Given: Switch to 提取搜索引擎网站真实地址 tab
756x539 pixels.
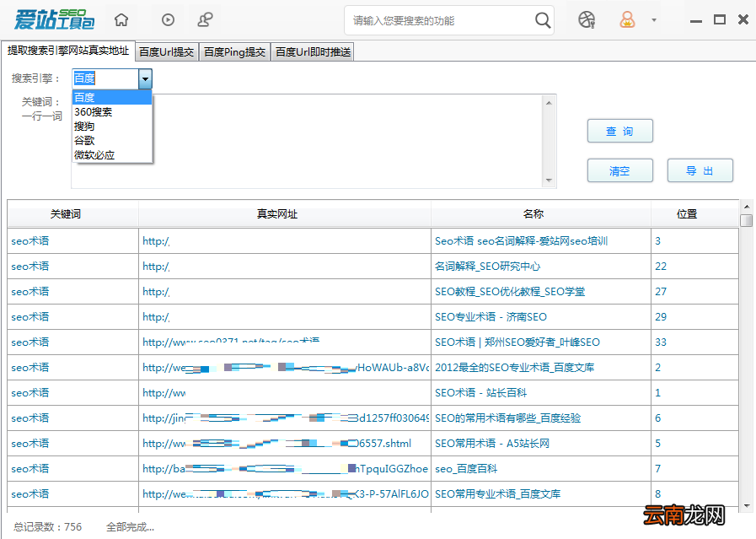Looking at the screenshot, I should tap(68, 51).
